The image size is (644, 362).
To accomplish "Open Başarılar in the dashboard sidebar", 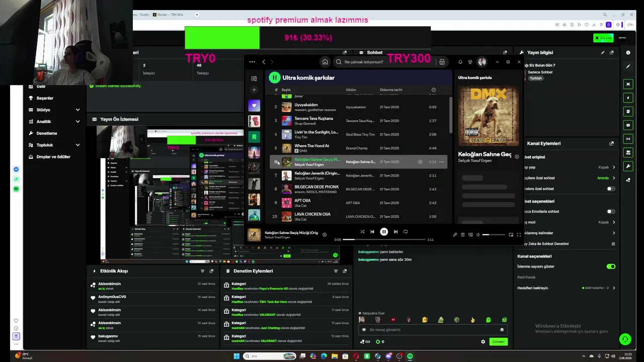I will 45,98.
